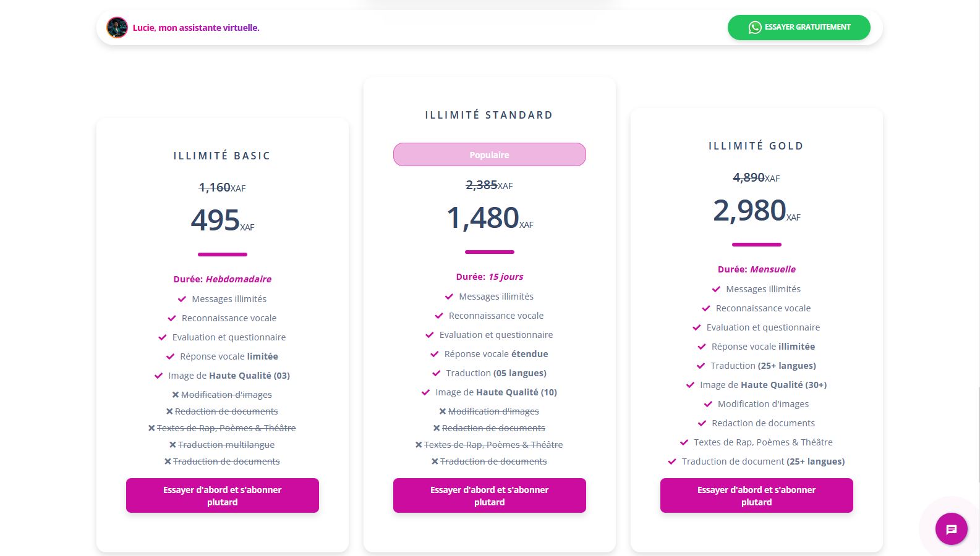Viewport: 980px width, 556px height.
Task: Toggle the X mark beside Redaction de documents in Basic
Action: coord(169,411)
